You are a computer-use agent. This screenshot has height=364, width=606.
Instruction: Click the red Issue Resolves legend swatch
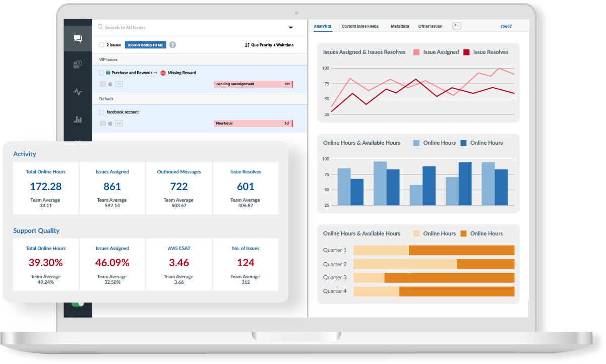tap(466, 52)
